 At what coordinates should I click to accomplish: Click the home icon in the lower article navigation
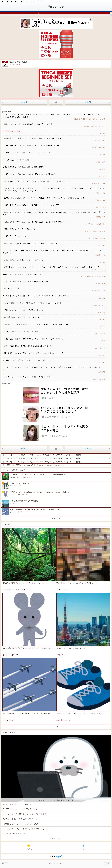pos(56,448)
